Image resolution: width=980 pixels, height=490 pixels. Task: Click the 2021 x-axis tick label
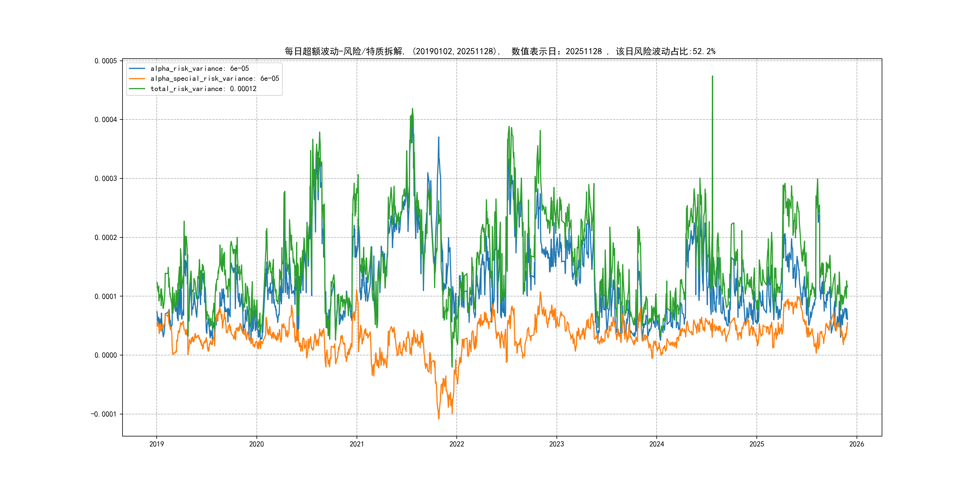(x=357, y=444)
